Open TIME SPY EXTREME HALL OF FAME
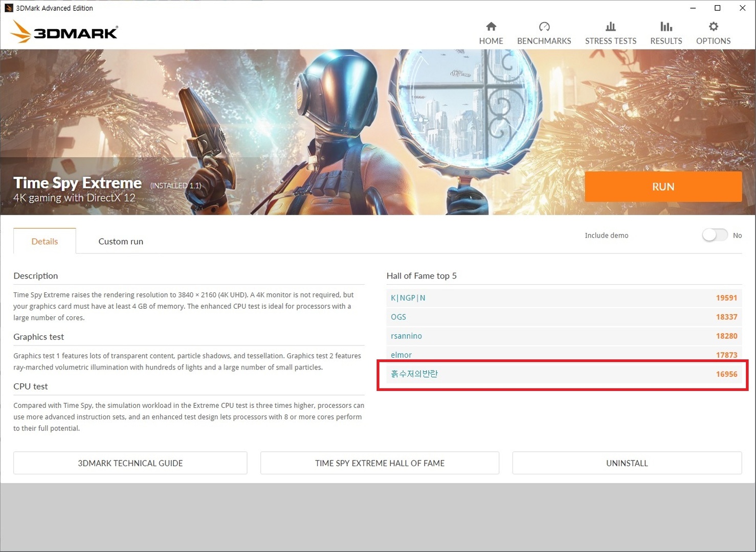The width and height of the screenshot is (756, 552). coord(380,463)
